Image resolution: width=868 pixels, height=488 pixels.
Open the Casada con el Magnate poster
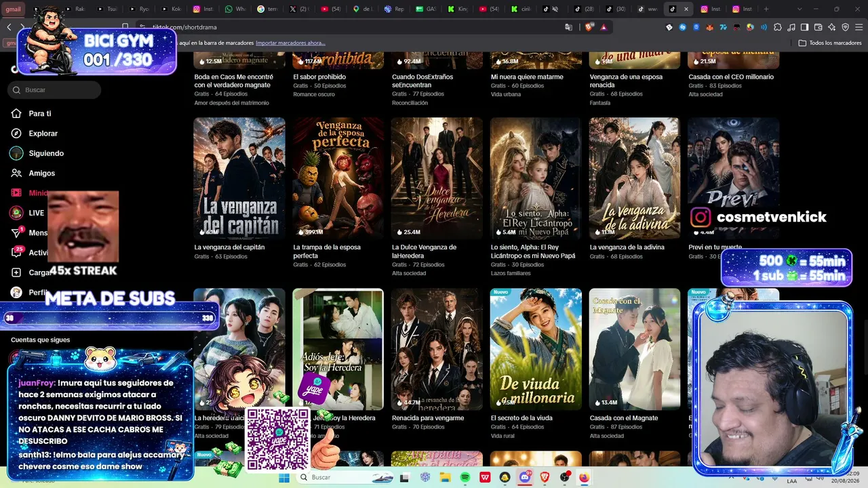pyautogui.click(x=635, y=349)
